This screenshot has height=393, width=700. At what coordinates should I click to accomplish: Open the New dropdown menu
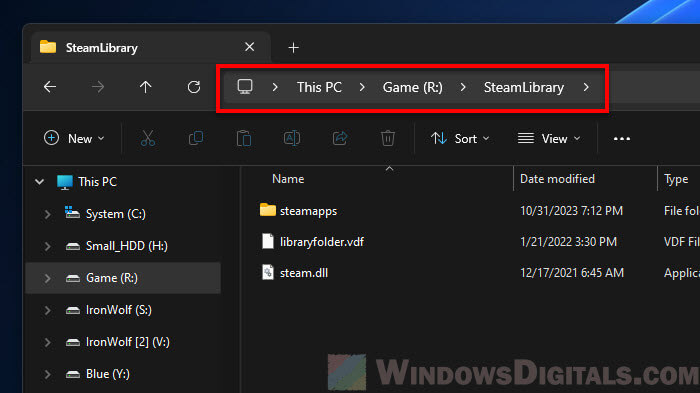pyautogui.click(x=74, y=138)
